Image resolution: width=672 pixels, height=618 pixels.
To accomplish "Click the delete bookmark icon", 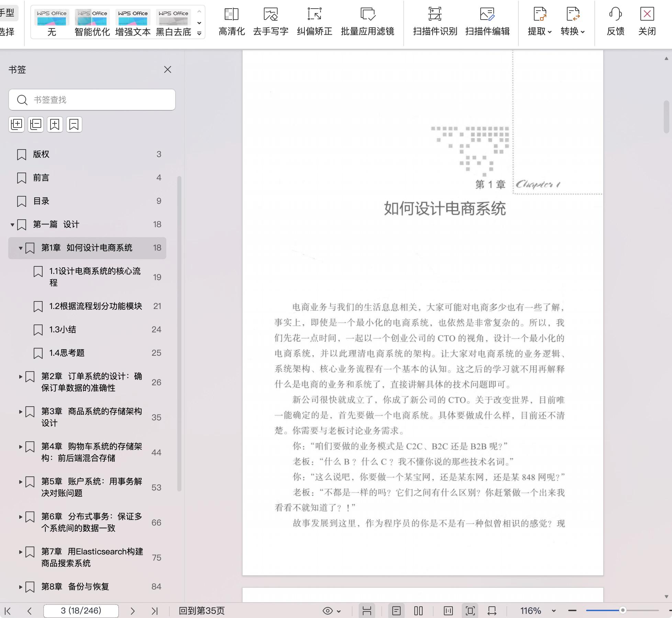I will (x=74, y=124).
